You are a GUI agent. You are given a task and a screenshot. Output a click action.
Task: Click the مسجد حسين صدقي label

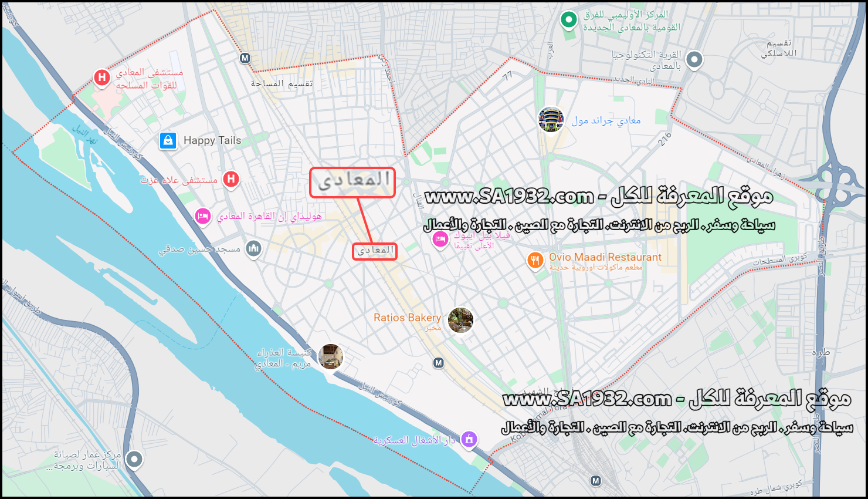[199, 249]
